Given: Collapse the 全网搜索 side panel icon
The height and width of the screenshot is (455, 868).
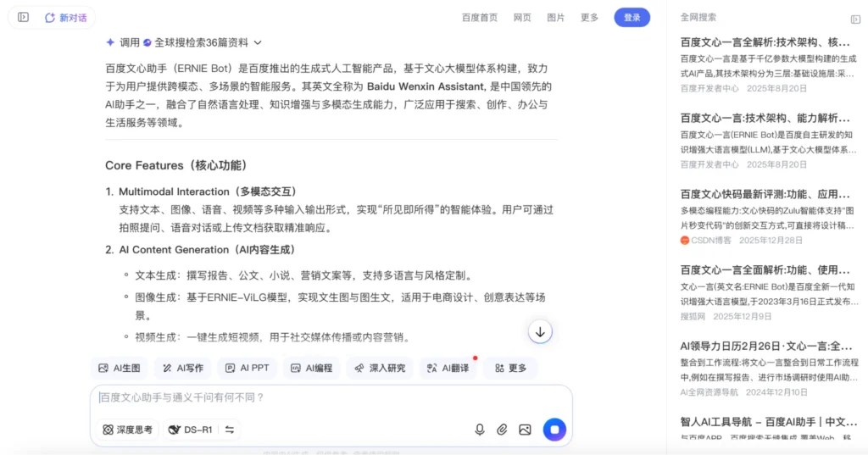Looking at the screenshot, I should (x=855, y=19).
